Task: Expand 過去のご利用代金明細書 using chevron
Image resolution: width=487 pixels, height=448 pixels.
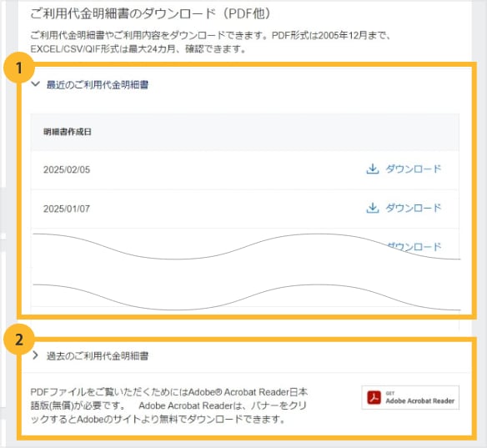Action: click(36, 355)
